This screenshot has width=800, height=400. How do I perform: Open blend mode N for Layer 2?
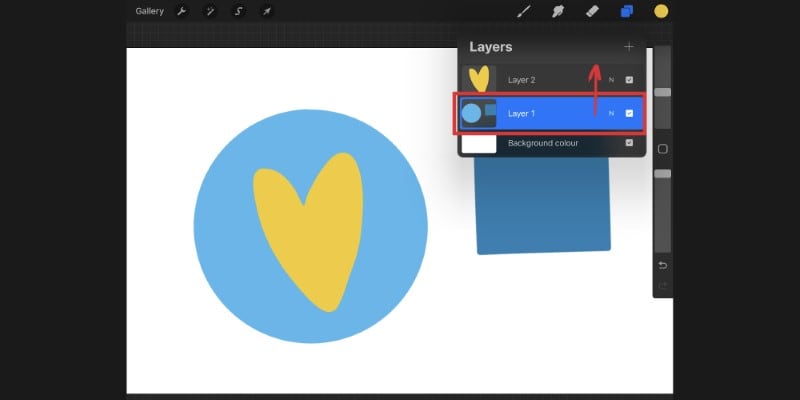(611, 80)
